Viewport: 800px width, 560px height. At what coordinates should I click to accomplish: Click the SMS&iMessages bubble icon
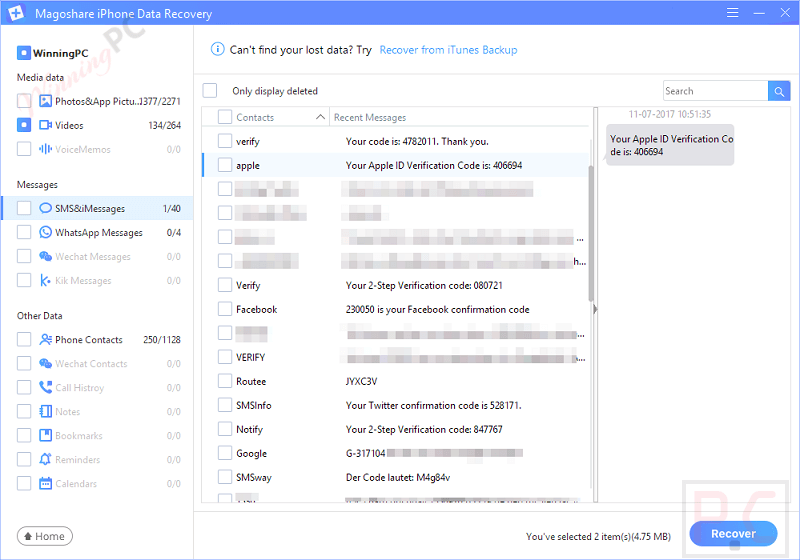(45, 208)
